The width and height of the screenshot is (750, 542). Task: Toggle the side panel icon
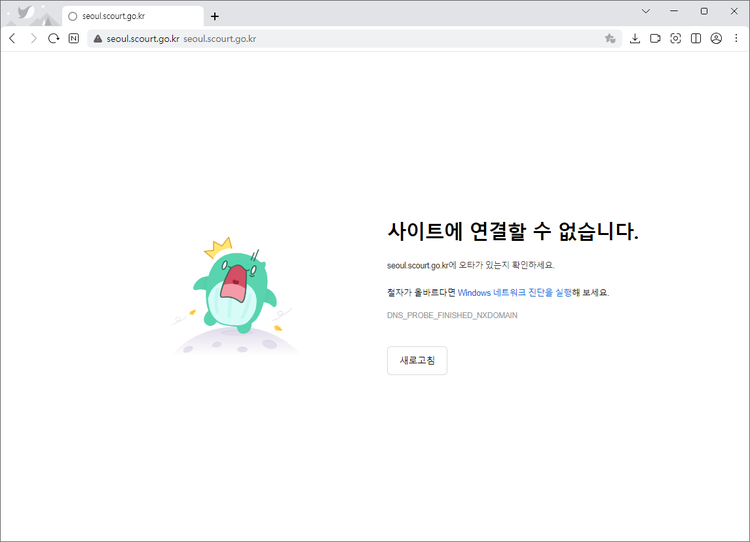click(x=696, y=39)
